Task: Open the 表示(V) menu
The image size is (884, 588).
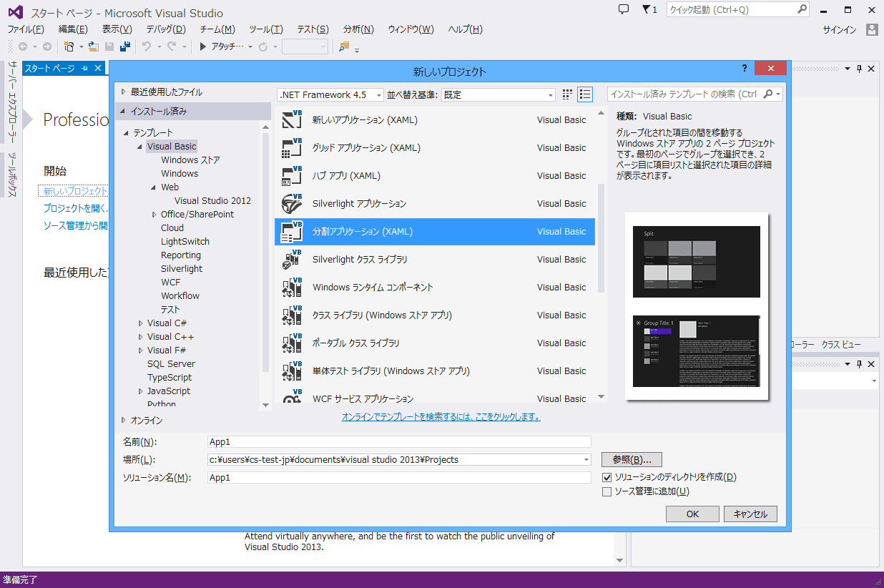Action: click(x=117, y=29)
